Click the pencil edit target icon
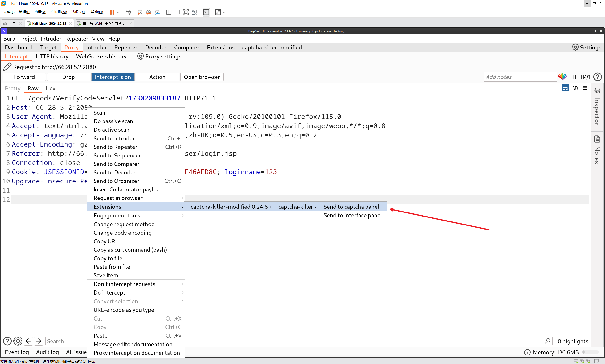605x364 pixels. (7, 67)
